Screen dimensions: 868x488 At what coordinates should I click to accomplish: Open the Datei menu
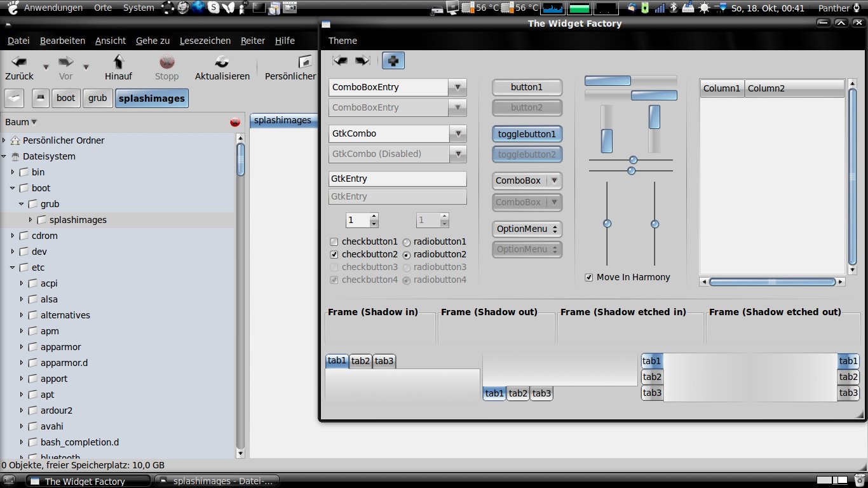pyautogui.click(x=18, y=41)
